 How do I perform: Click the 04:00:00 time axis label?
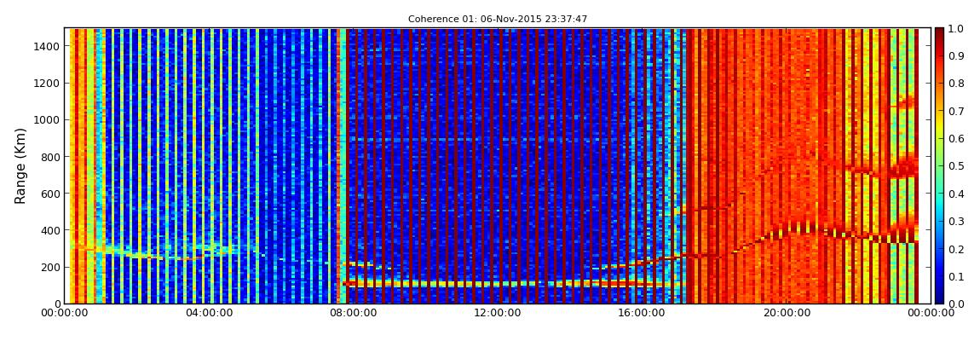(207, 313)
